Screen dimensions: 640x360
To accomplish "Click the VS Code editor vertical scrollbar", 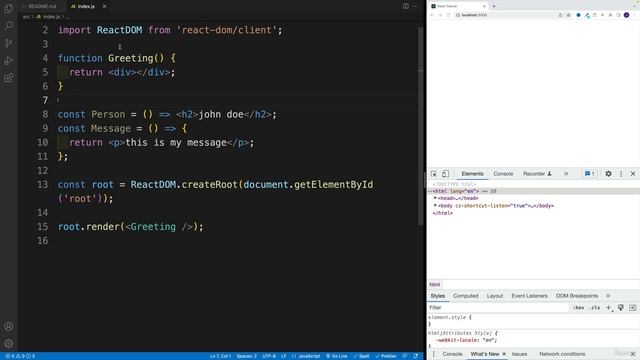I will pyautogui.click(x=421, y=126).
